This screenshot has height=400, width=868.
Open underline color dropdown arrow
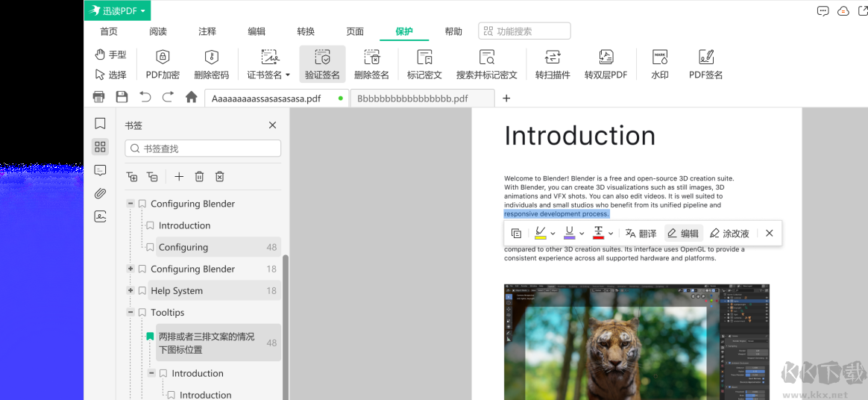coord(582,234)
